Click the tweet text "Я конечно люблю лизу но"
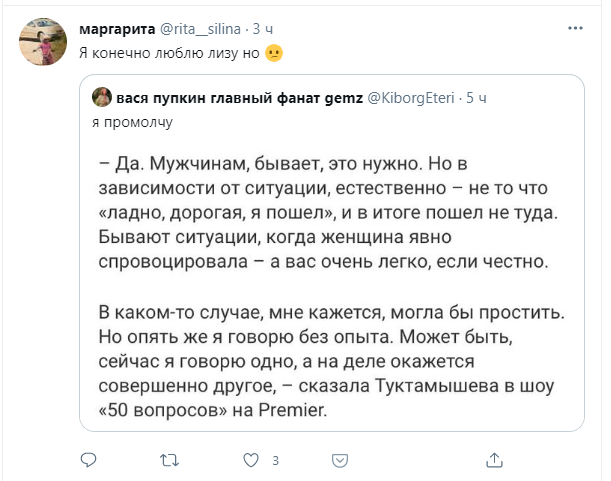 pos(170,54)
